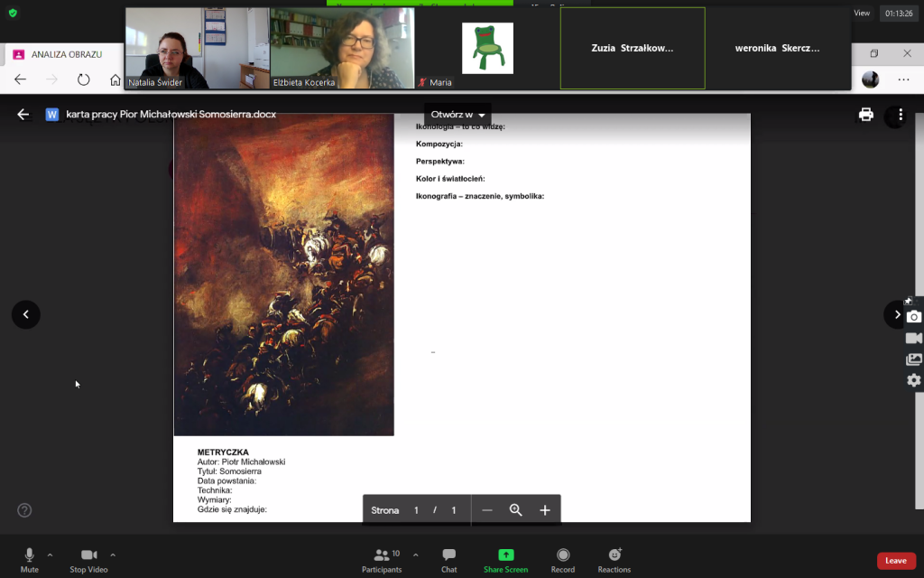Leave the meeting
924x578 pixels.
point(895,561)
